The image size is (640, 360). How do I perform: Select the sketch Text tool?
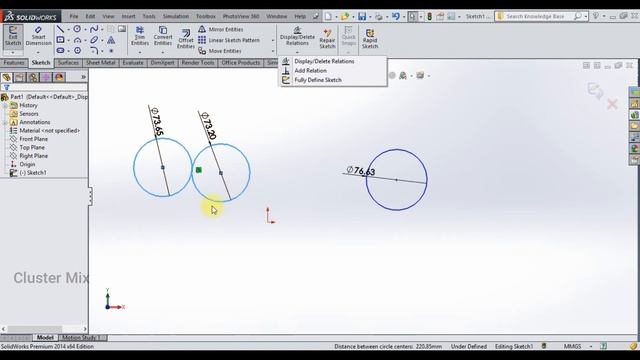click(111, 40)
